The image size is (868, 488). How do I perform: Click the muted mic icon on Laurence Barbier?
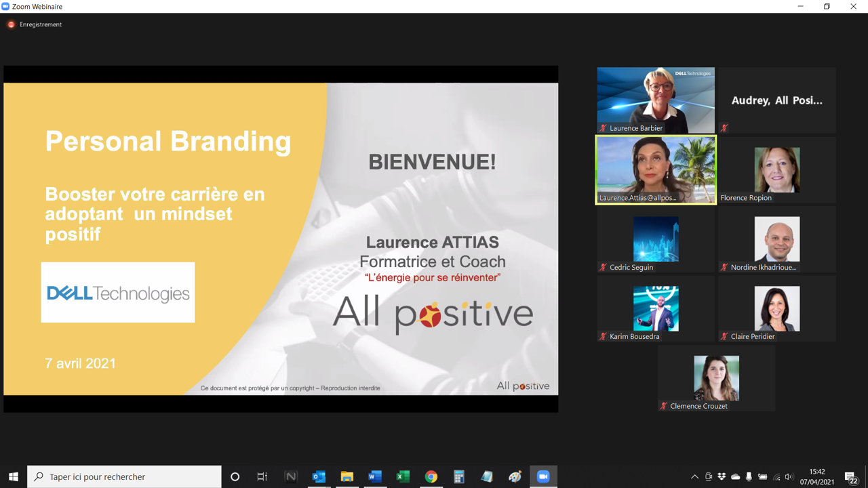point(603,128)
